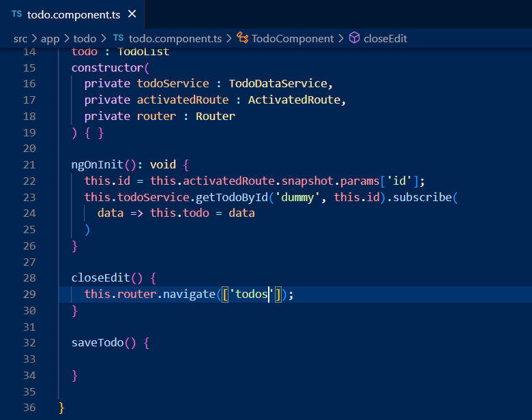Place cursor on 'constructor' keyword
The height and width of the screenshot is (420, 532).
107,68
